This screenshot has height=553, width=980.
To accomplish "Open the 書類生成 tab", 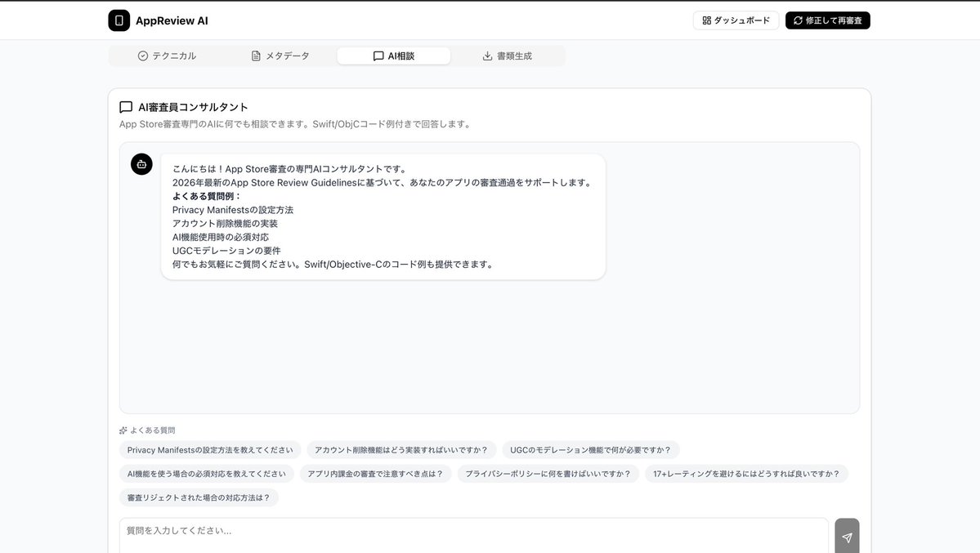I will click(x=507, y=56).
